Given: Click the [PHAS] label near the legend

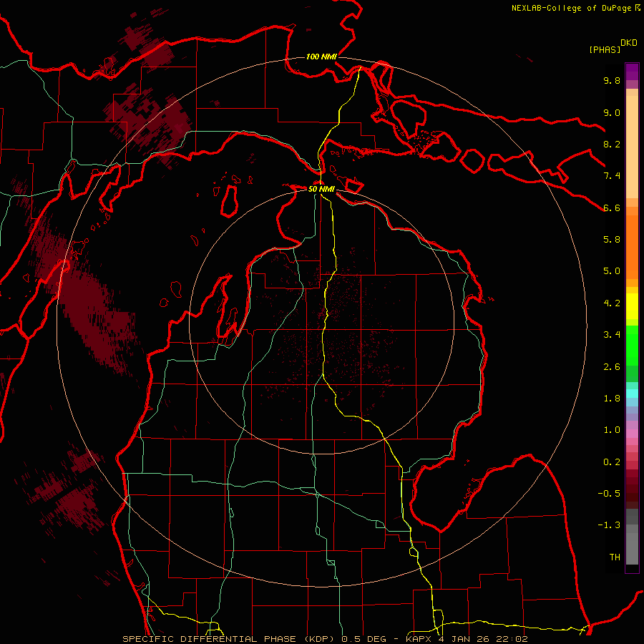Looking at the screenshot, I should tap(605, 49).
